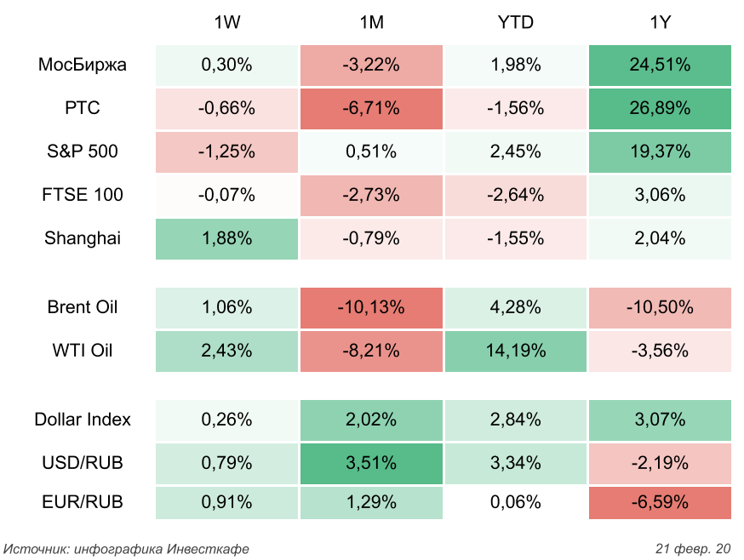
Task: Click the 14,19% WTI Oil YTD cell
Action: pyautogui.click(x=515, y=351)
